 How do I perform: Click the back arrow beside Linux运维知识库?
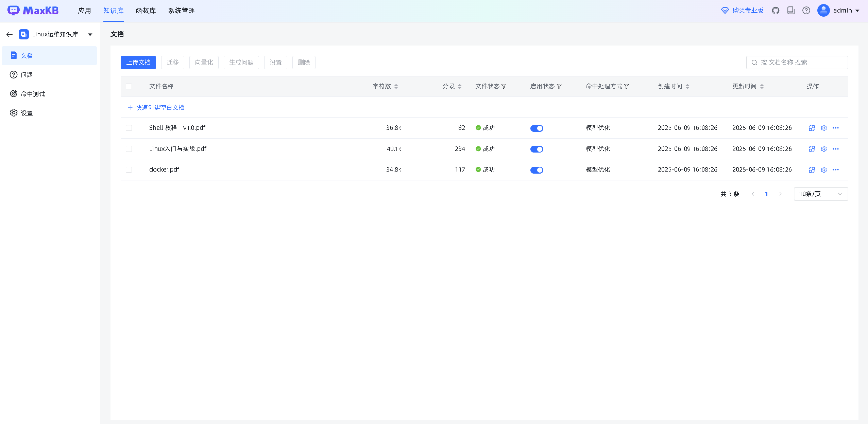[x=10, y=34]
